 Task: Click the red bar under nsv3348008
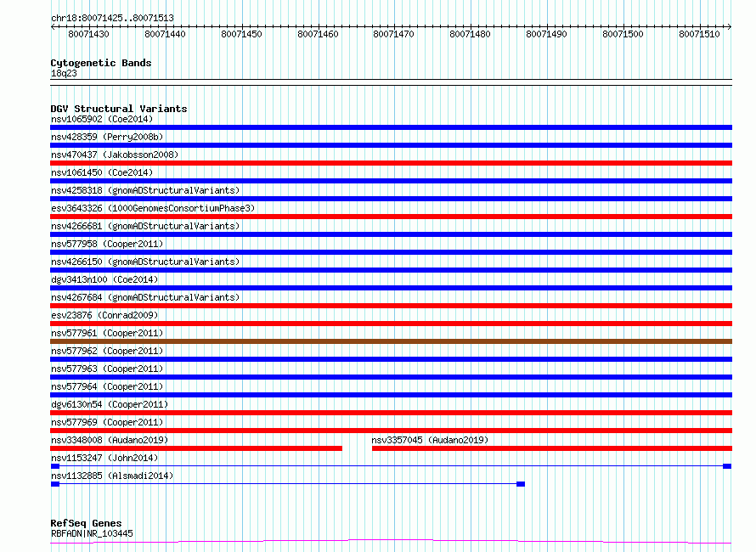pyautogui.click(x=196, y=448)
